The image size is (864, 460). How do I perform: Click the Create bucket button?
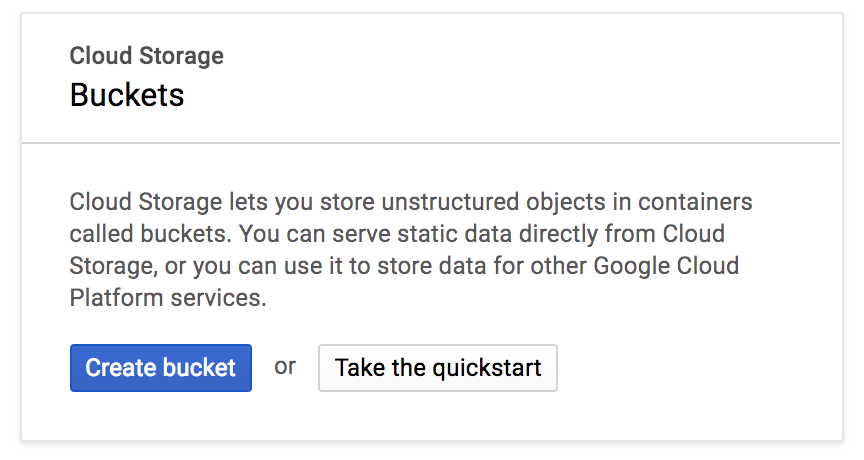pos(161,367)
